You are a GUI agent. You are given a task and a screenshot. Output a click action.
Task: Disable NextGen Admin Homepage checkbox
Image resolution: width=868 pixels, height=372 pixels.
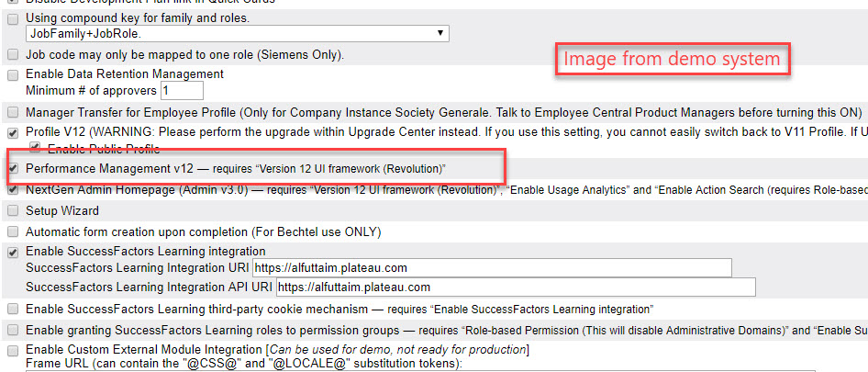13,189
